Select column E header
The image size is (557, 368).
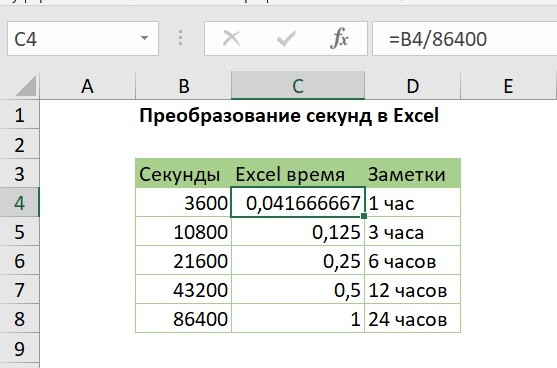509,86
